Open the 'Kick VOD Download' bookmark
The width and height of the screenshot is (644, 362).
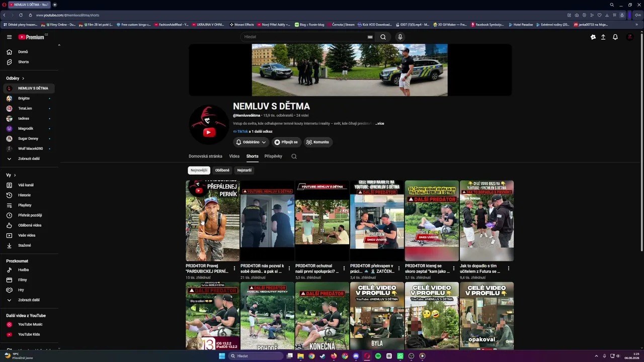point(374,25)
